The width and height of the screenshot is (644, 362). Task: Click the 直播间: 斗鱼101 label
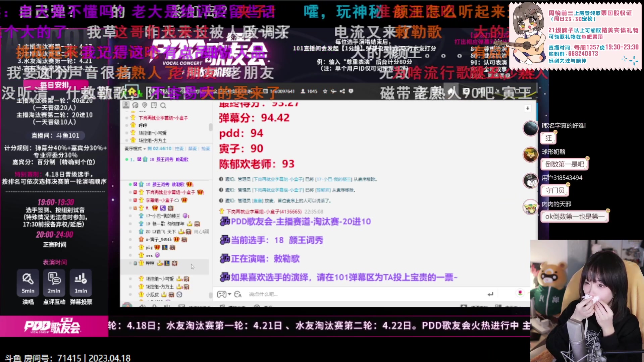[56, 135]
